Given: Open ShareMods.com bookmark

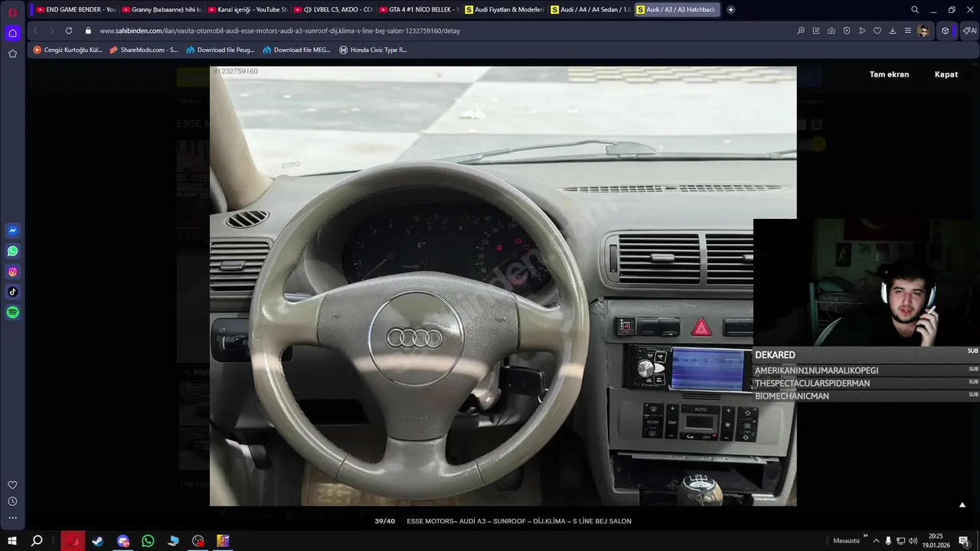Looking at the screenshot, I should tap(144, 50).
